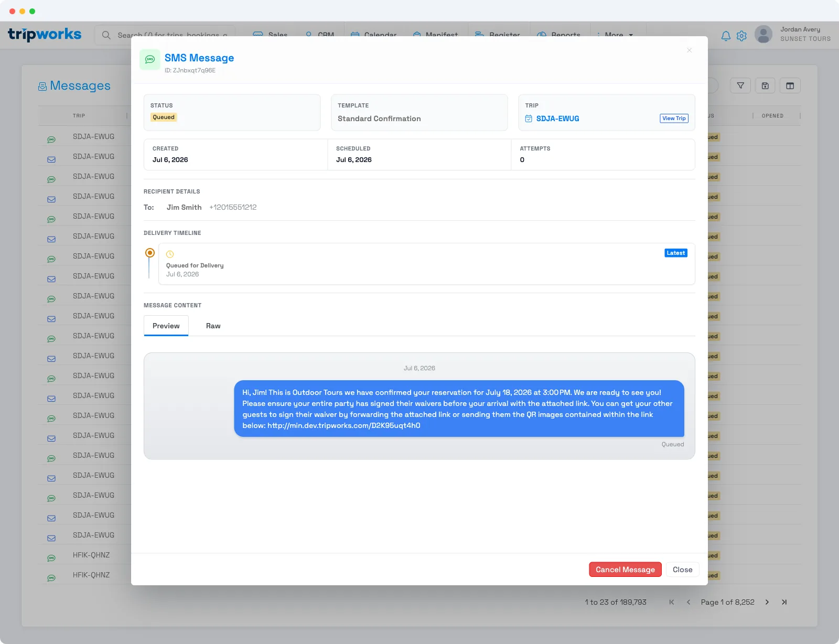Viewport: 839px width, 644px height.
Task: Focus the top search field
Action: [165, 35]
